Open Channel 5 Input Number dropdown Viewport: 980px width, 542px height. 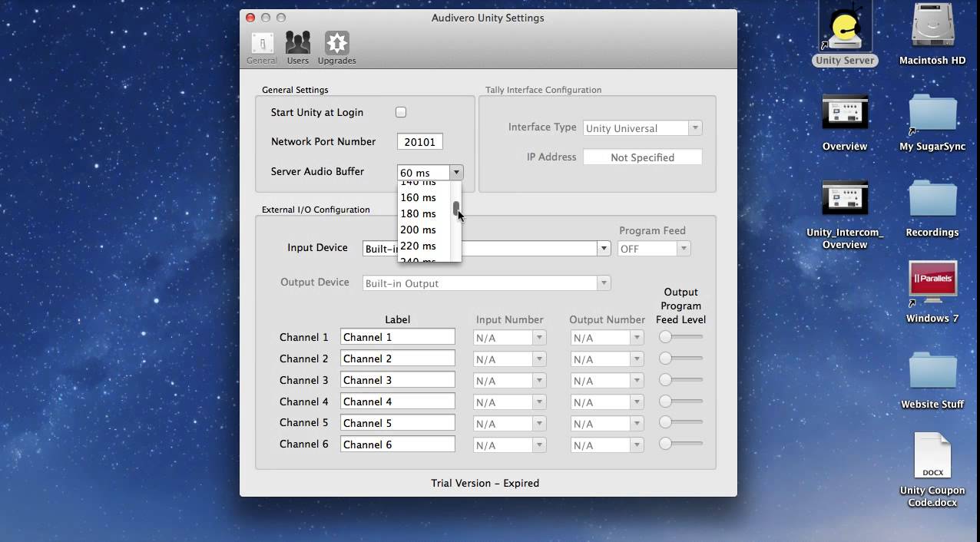pyautogui.click(x=510, y=424)
